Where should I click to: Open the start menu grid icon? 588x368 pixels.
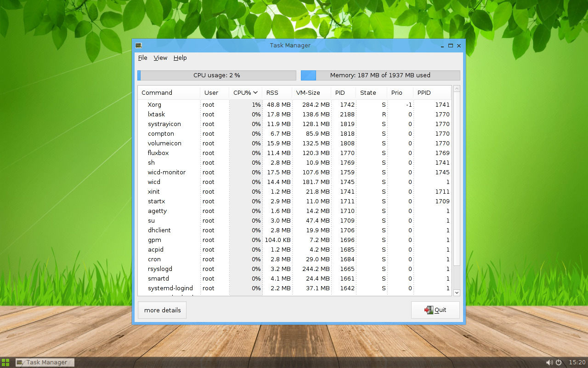(x=6, y=362)
